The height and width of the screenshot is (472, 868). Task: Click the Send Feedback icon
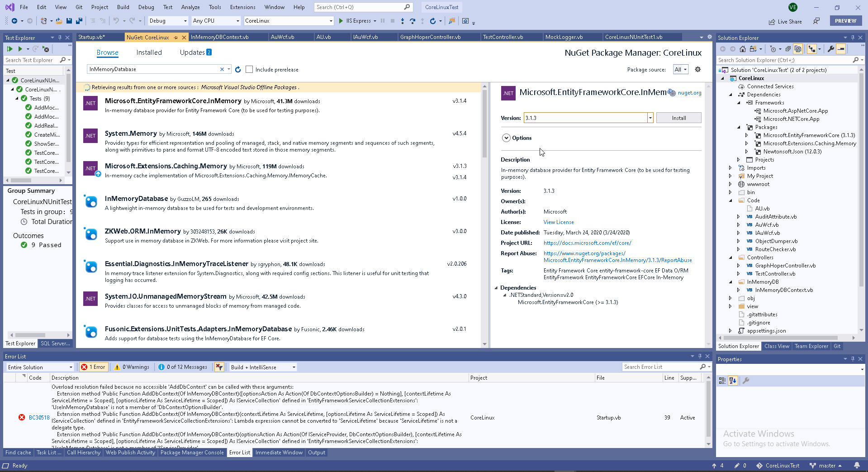click(x=816, y=21)
